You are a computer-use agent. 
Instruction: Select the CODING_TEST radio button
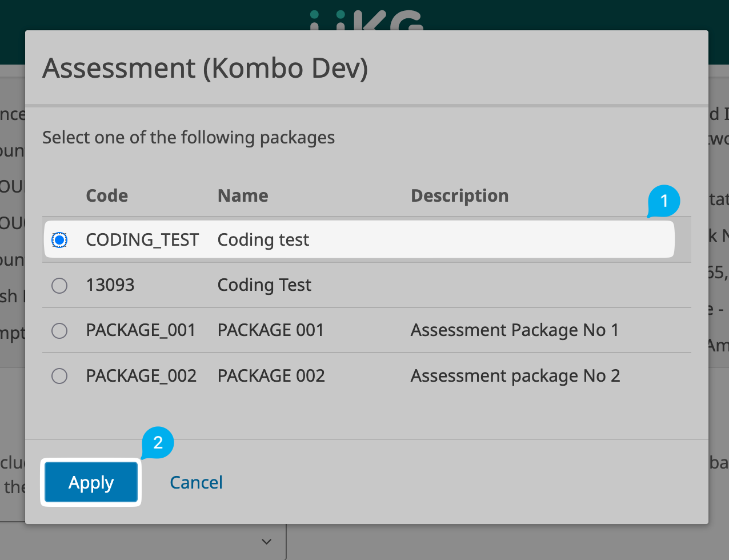[59, 240]
